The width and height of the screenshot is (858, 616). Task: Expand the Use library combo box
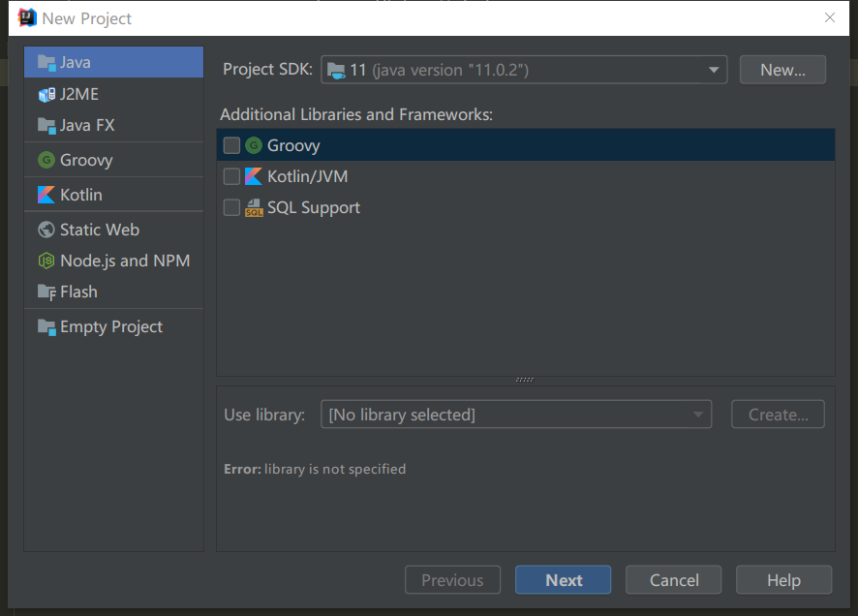pos(515,415)
